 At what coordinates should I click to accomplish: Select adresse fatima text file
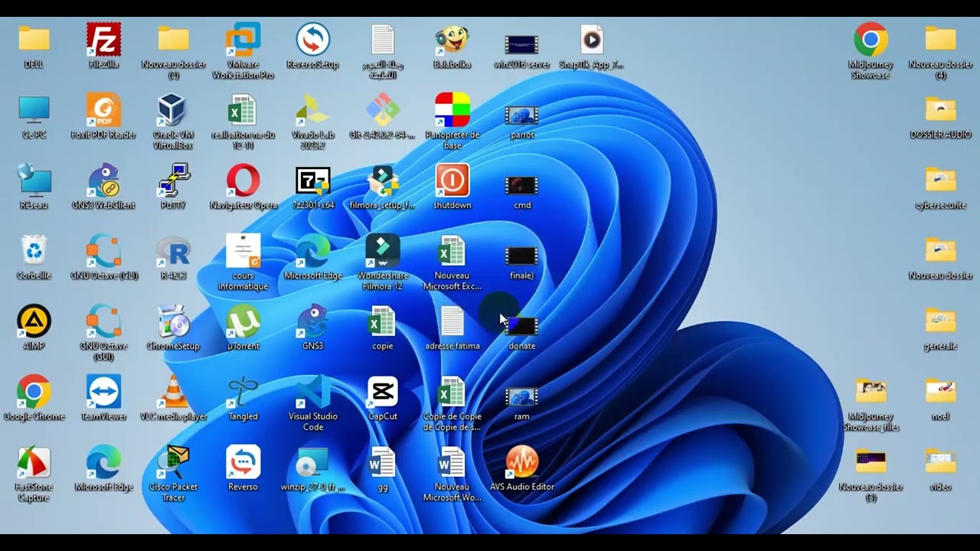(x=452, y=321)
